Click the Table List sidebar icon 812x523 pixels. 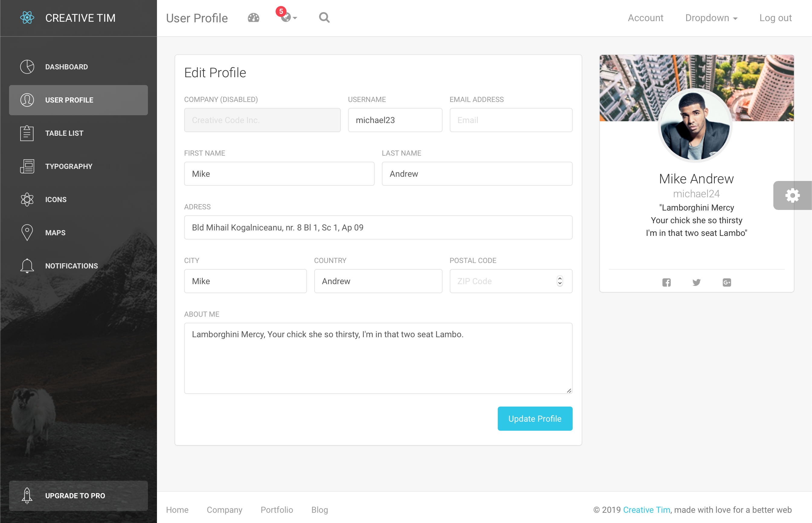[x=27, y=132]
